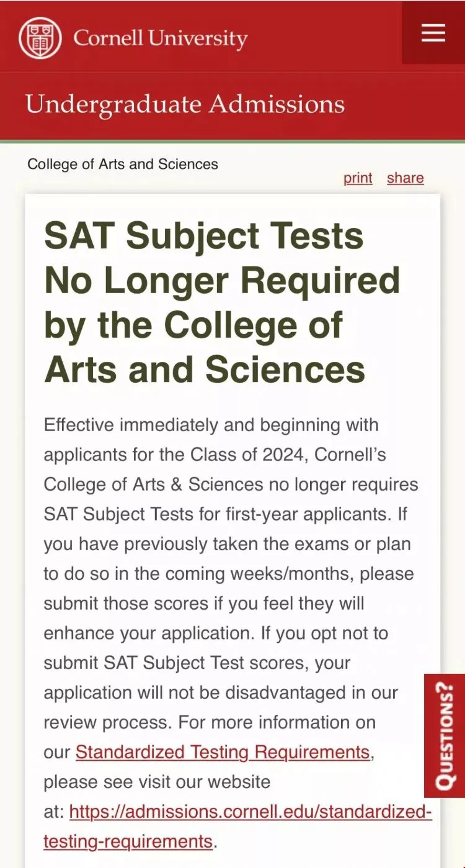Click the Cornell University seal logo
The image size is (465, 868).
point(40,38)
